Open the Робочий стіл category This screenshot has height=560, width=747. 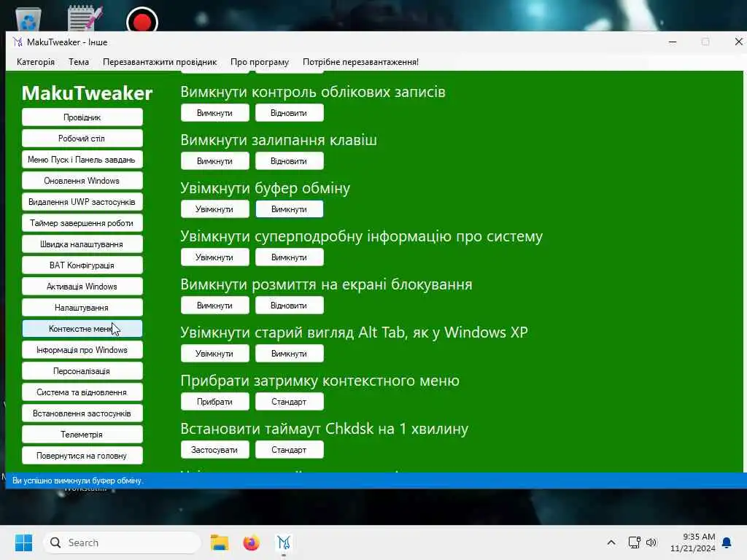pos(82,139)
